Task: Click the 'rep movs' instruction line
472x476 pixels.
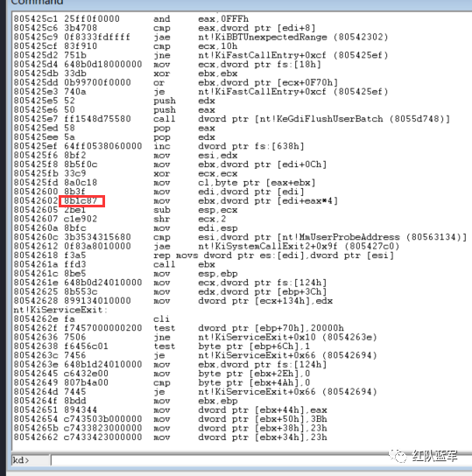Action: coord(203,255)
